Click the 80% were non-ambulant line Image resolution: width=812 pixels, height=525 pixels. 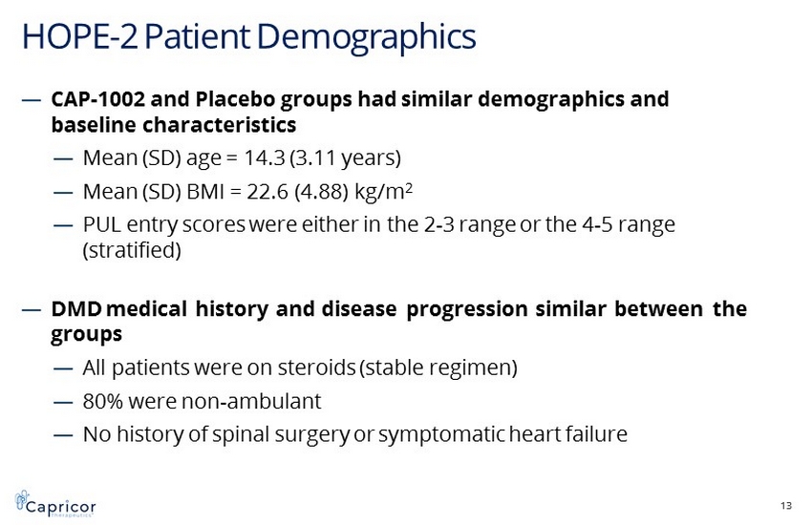(202, 401)
